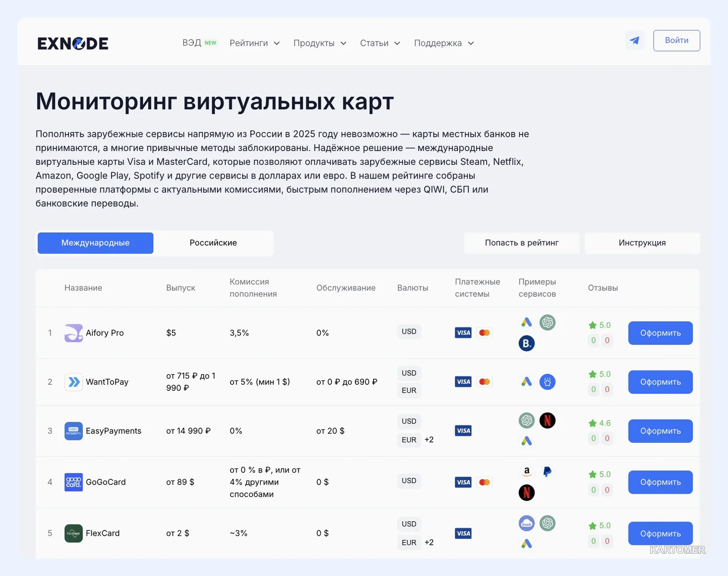Click Оформить for Aifory Pro
728x576 pixels.
pos(660,333)
